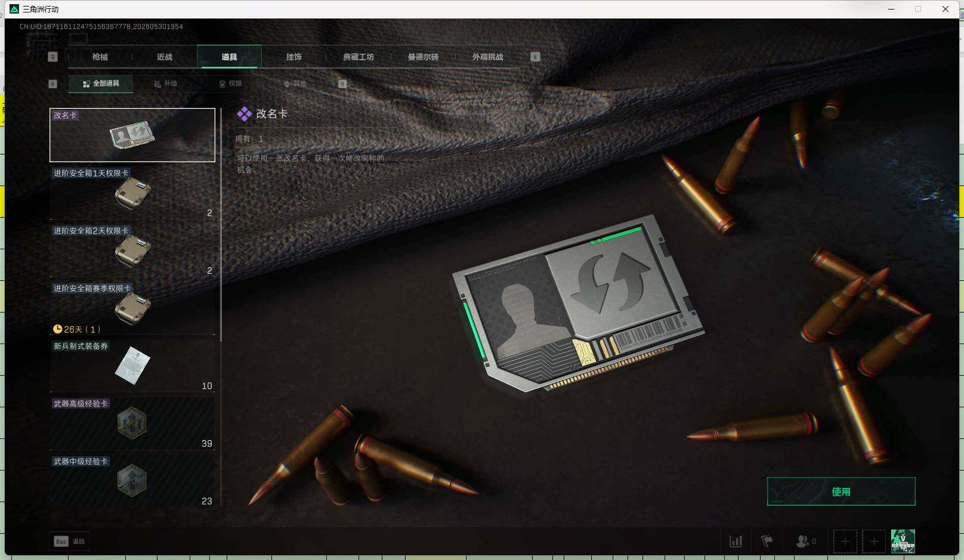Select 新兵制式装备券 item
The height and width of the screenshot is (560, 964).
132,366
